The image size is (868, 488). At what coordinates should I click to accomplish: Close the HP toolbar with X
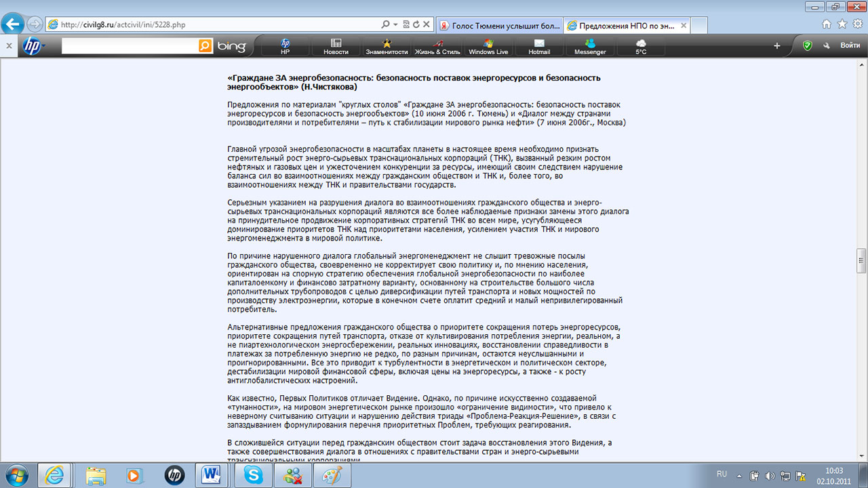(x=9, y=45)
